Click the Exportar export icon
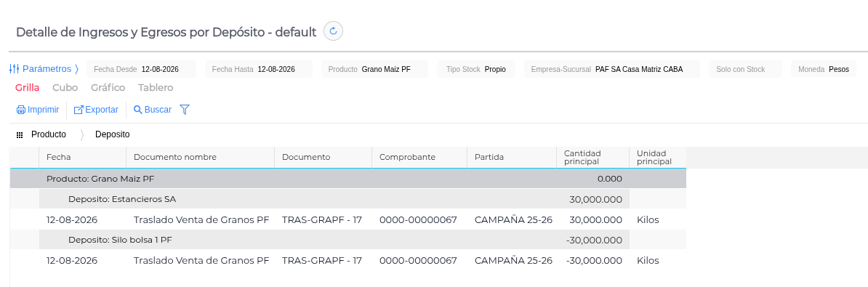Screen dimensions: 868x287 click(x=79, y=110)
